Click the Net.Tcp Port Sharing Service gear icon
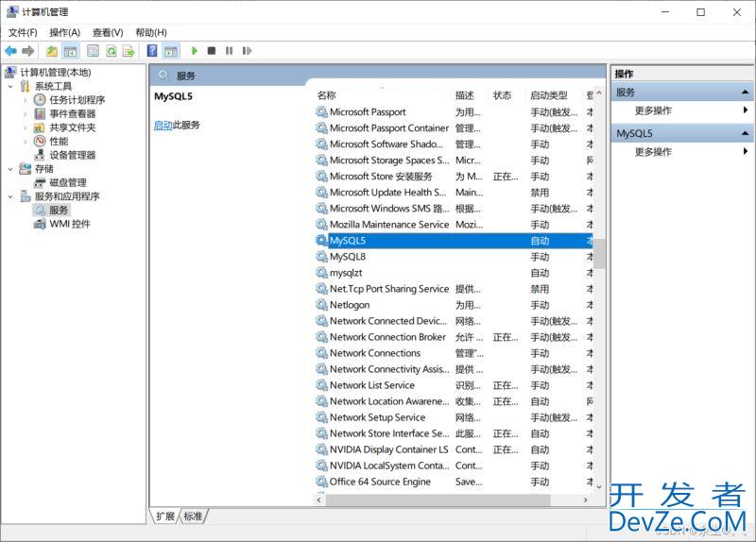This screenshot has width=756, height=542. pos(321,289)
